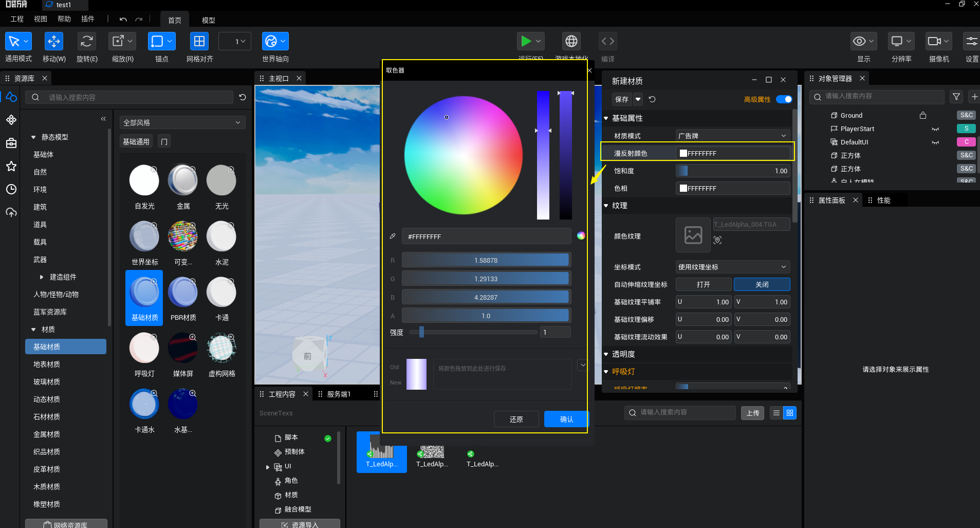Refresh the resource library search
The width and height of the screenshot is (980, 528).
tap(243, 97)
